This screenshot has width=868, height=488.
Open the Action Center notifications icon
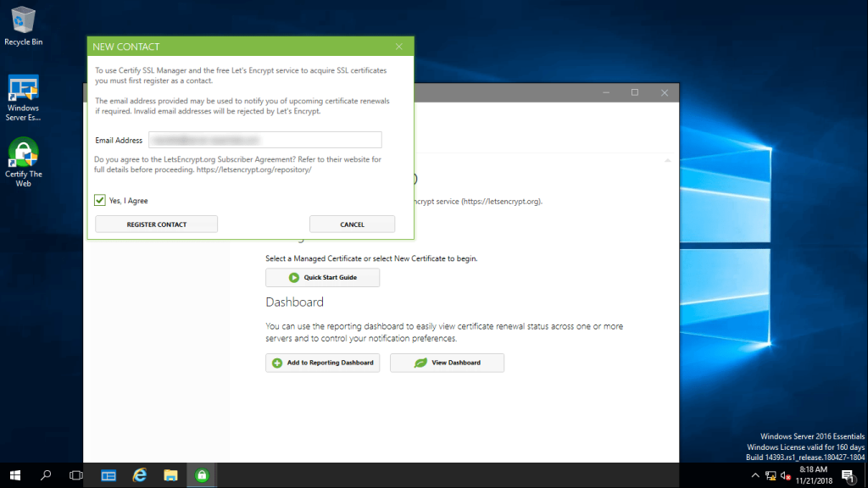[x=848, y=475]
